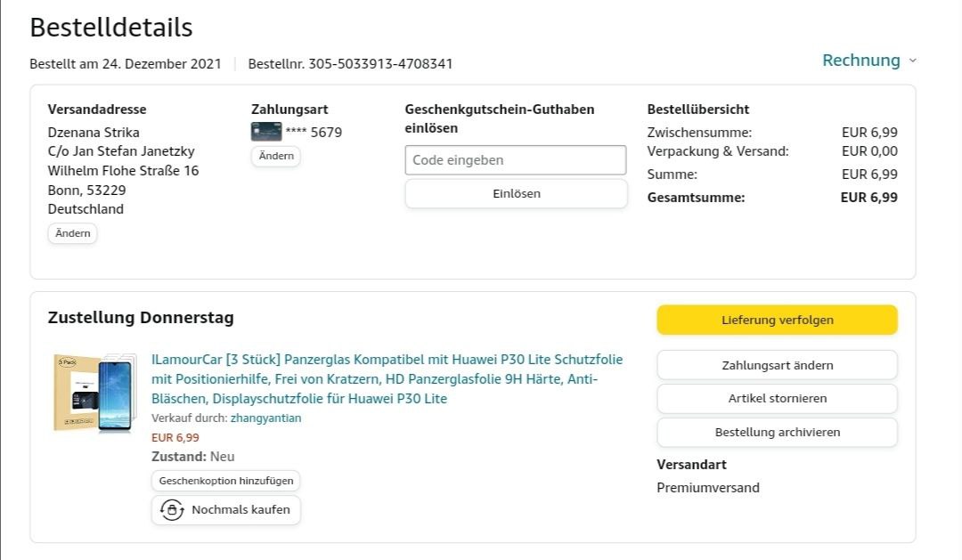Focus the Code eingeben gift voucher field
The height and width of the screenshot is (560, 962).
click(x=515, y=160)
